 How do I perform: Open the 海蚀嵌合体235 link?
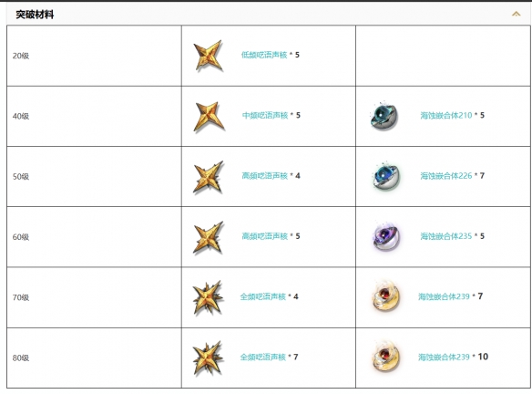click(446, 236)
